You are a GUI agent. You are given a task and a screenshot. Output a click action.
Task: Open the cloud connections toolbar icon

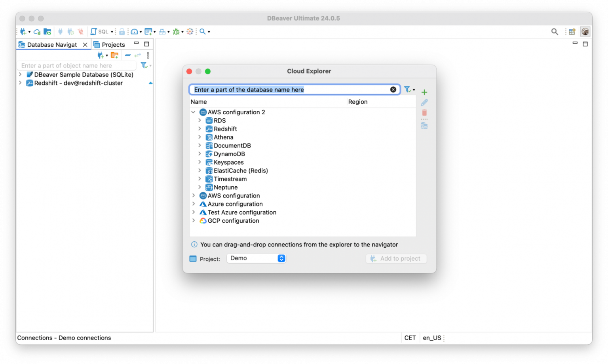coord(37,31)
